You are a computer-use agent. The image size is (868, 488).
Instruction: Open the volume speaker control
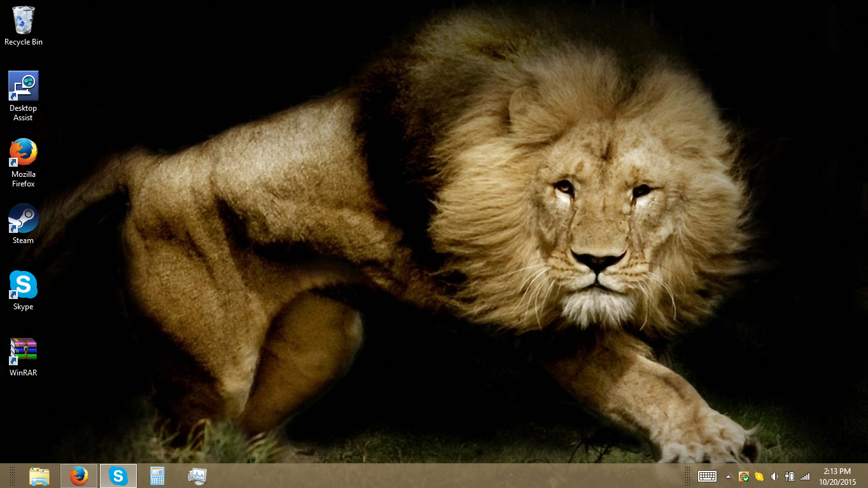point(774,476)
